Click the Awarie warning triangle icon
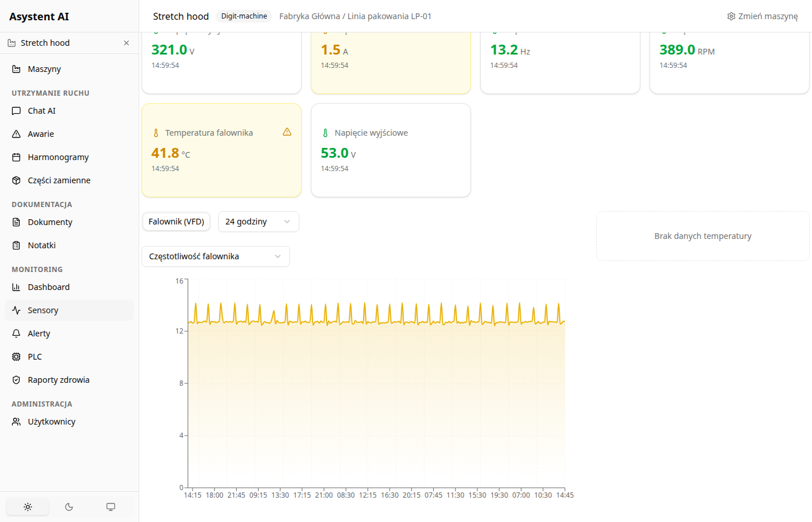 coord(16,134)
